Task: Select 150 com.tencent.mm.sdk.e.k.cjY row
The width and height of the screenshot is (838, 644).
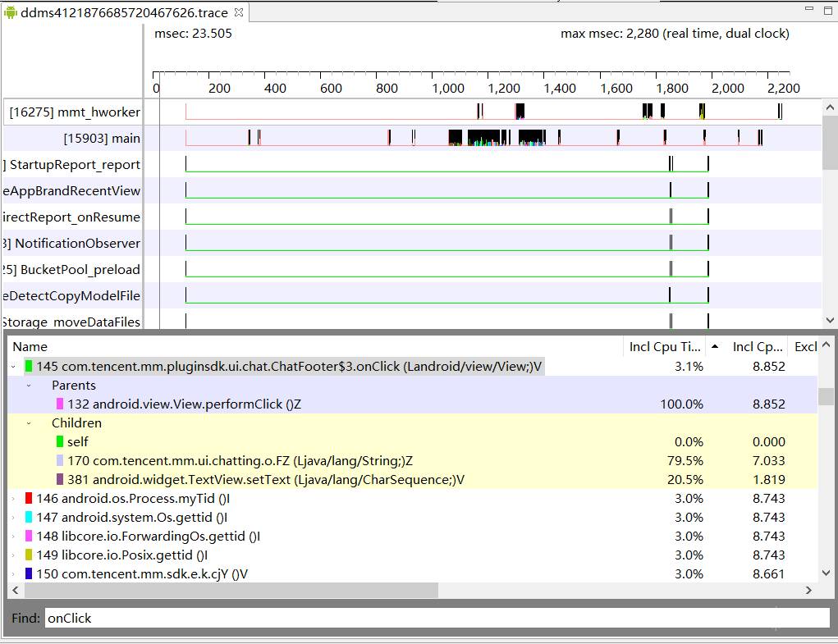Action: tap(412, 574)
